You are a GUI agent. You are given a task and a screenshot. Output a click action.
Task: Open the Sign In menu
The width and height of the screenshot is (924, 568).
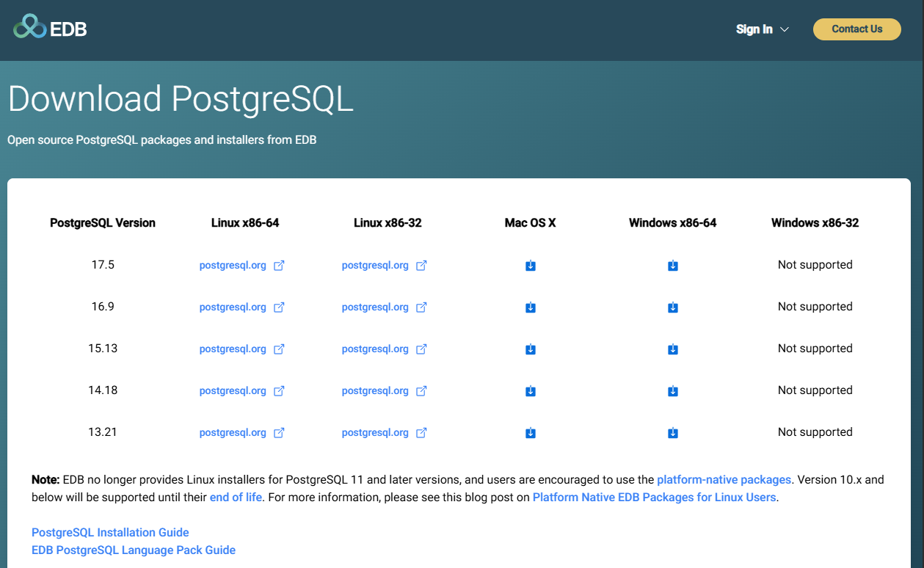(754, 29)
